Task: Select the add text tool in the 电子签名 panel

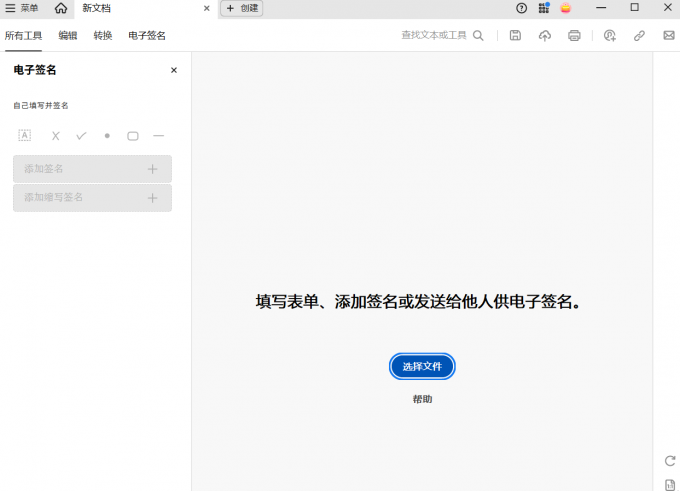Action: [x=25, y=135]
